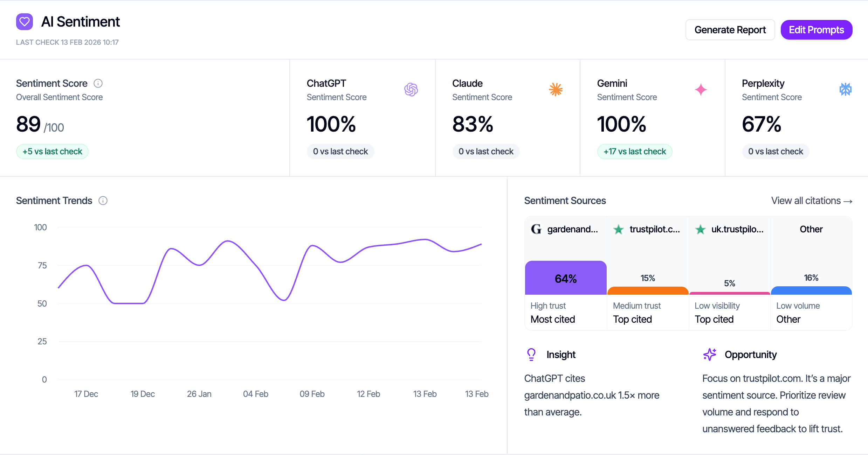The width and height of the screenshot is (868, 455).
Task: Click the Google favicon next to gardenand...
Action: (x=536, y=229)
